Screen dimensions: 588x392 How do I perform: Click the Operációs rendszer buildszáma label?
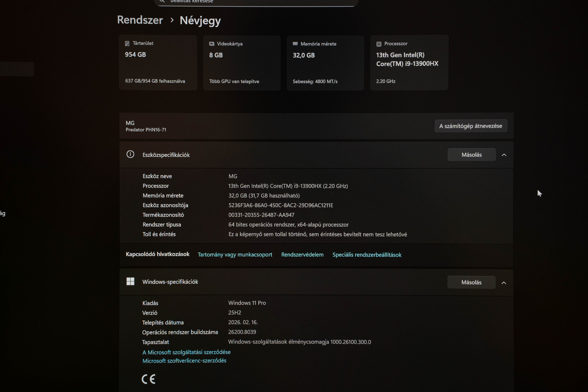pos(180,332)
